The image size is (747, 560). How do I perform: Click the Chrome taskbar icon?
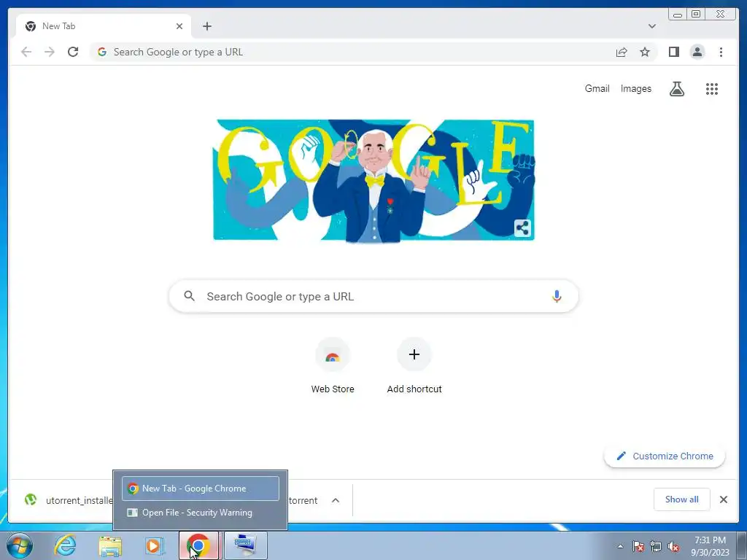pos(198,545)
